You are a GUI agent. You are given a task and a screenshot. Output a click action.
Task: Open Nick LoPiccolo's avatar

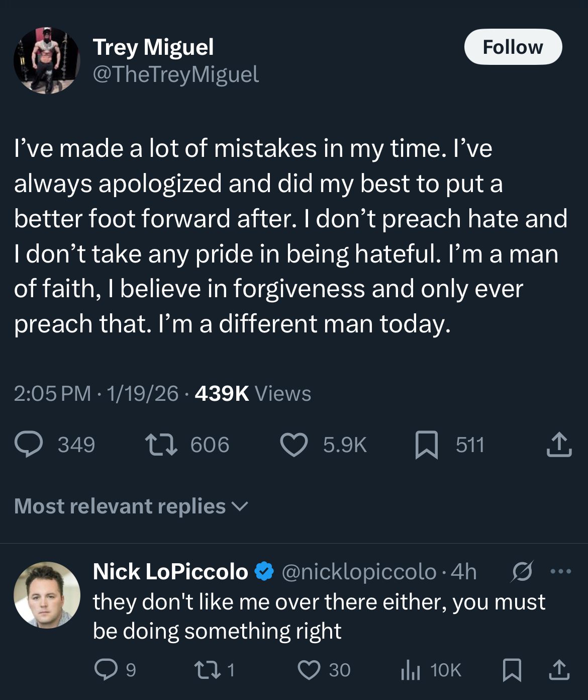(x=47, y=595)
